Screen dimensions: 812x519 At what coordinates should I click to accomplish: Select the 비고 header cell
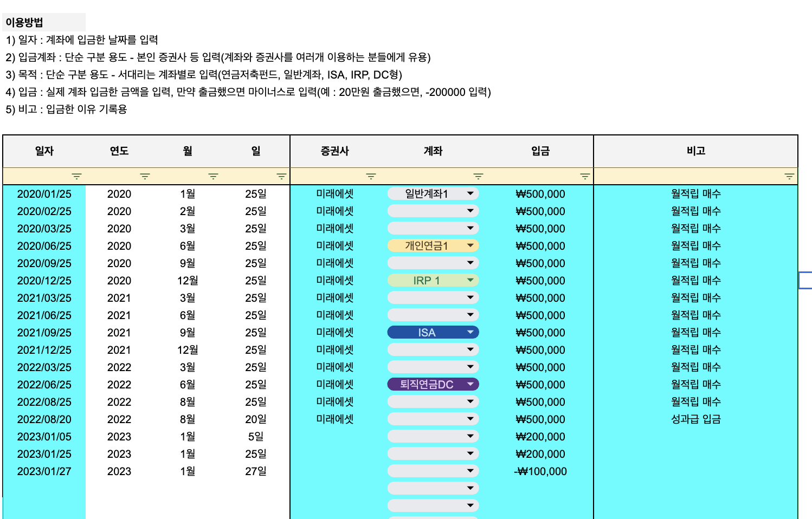click(696, 151)
